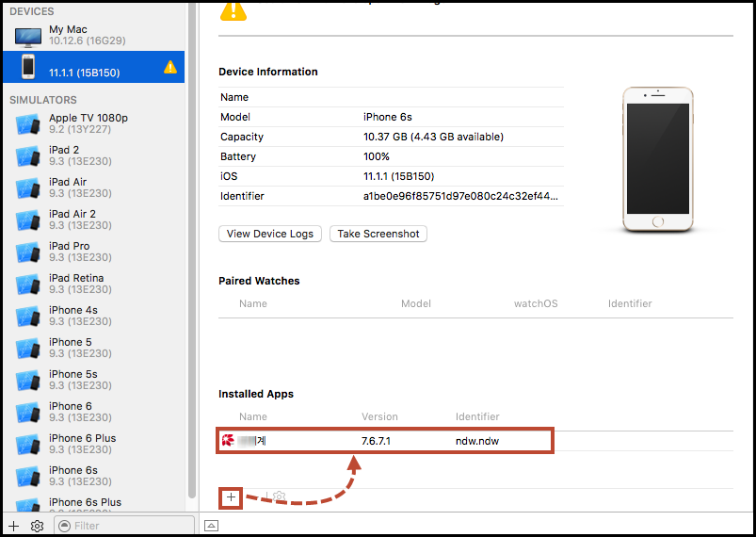Image resolution: width=756 pixels, height=537 pixels.
Task: Show the device console with bottom triangle button
Action: [211, 526]
